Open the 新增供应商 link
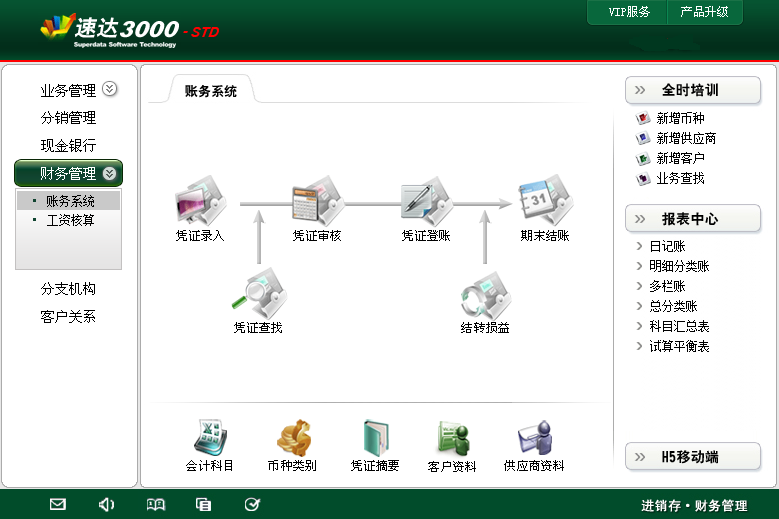 click(x=686, y=138)
